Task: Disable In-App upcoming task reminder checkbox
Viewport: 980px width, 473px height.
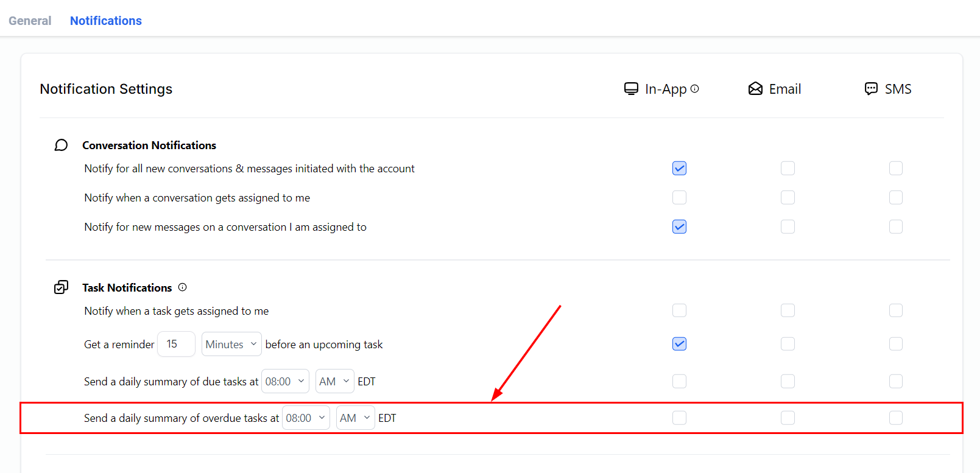Action: coord(679,344)
